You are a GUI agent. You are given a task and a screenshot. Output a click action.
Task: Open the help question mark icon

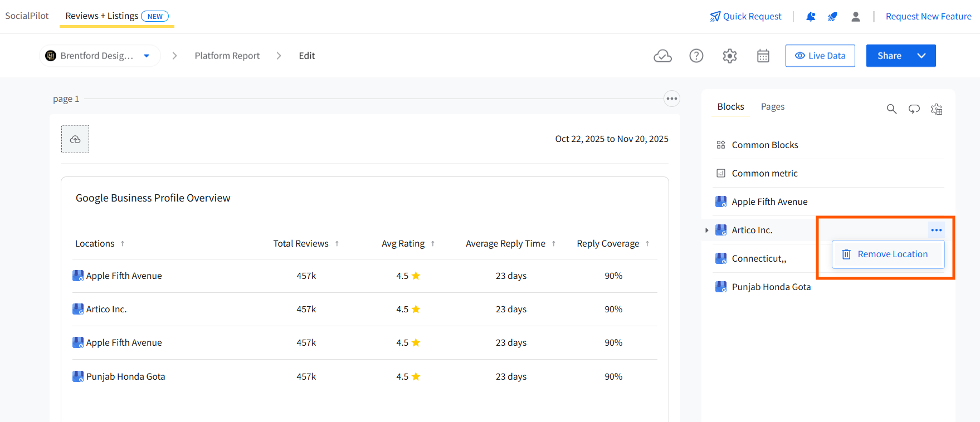[x=696, y=56]
